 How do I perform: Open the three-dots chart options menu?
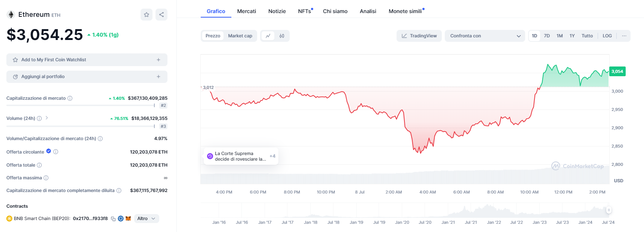tap(624, 36)
